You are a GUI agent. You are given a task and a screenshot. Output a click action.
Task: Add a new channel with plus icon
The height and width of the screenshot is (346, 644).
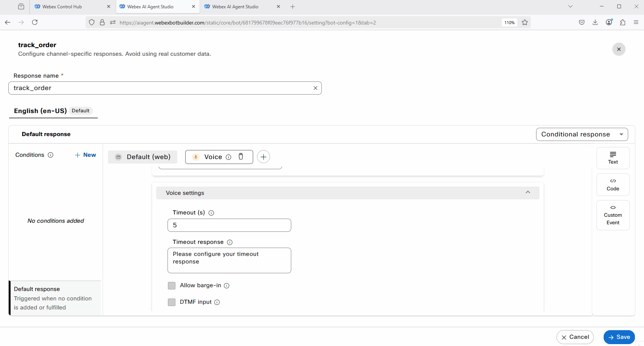(263, 157)
